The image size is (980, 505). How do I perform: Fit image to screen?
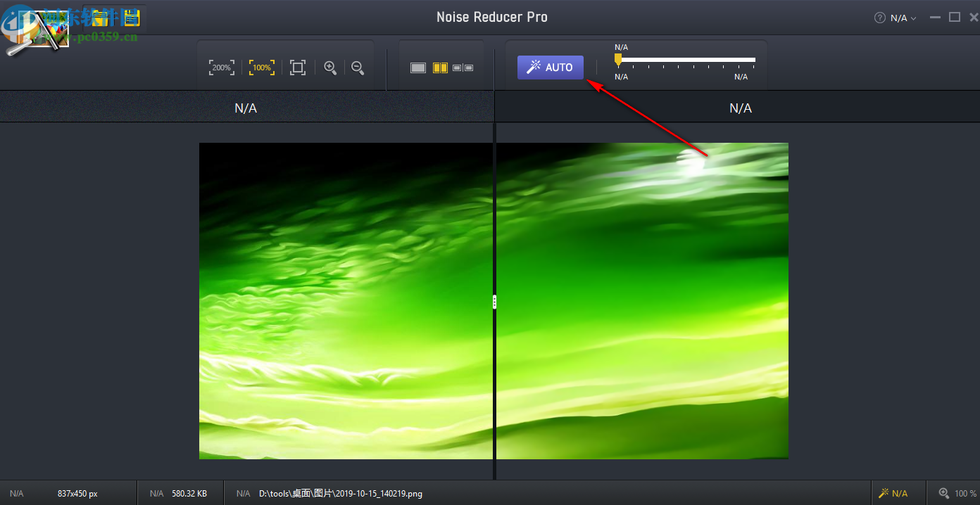pos(298,68)
